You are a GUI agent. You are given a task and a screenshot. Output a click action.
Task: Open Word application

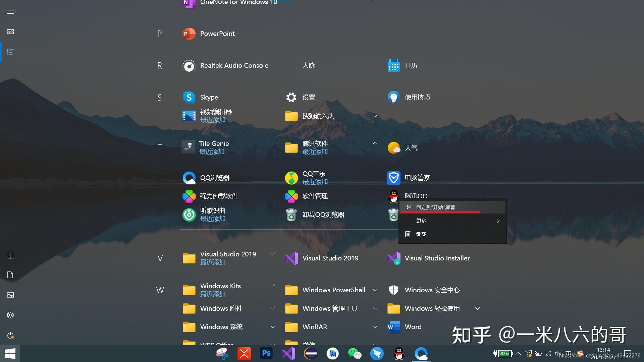click(412, 326)
